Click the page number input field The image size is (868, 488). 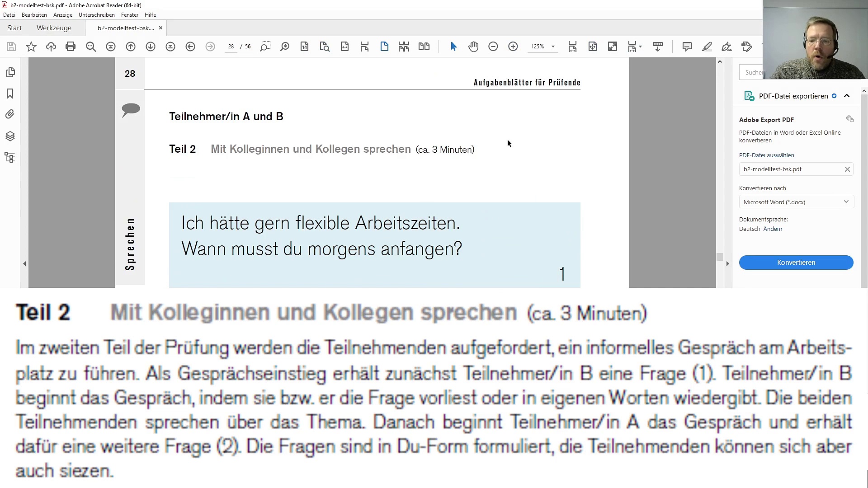pos(231,47)
